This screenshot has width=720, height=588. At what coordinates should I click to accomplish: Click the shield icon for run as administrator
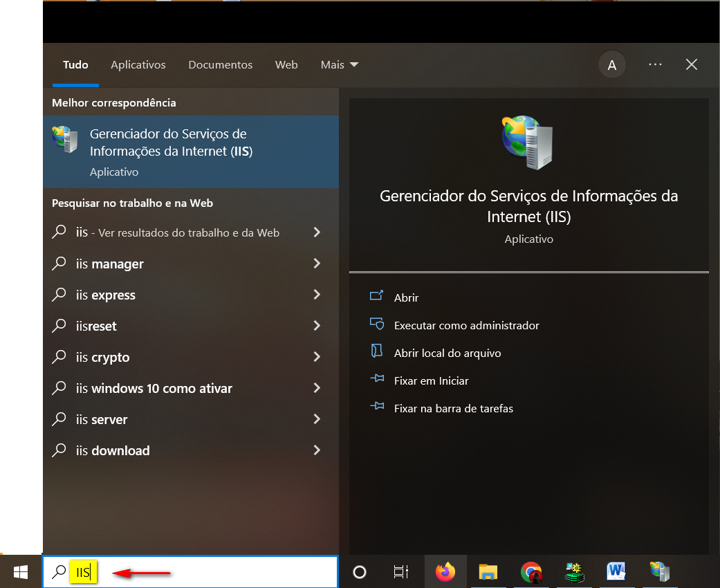pyautogui.click(x=377, y=324)
